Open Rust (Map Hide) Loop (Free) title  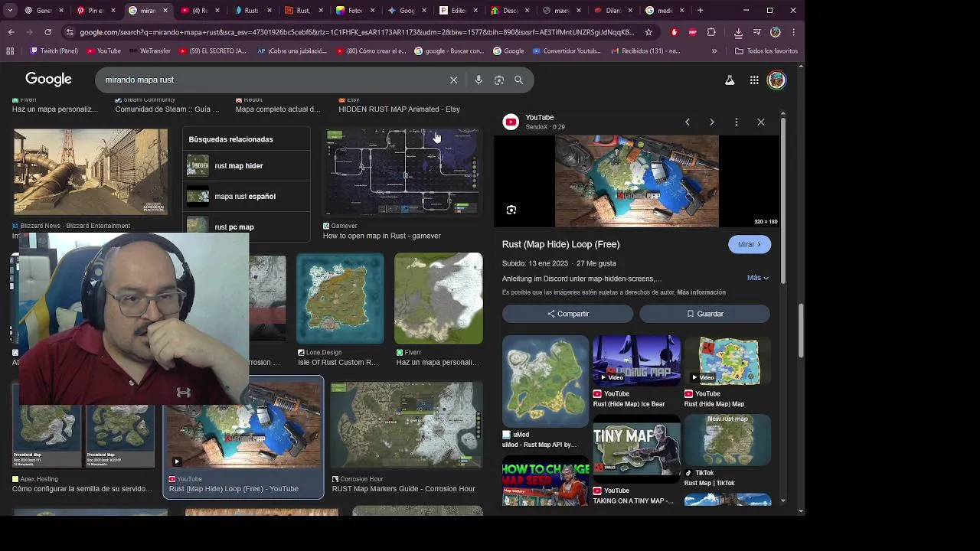coord(560,244)
